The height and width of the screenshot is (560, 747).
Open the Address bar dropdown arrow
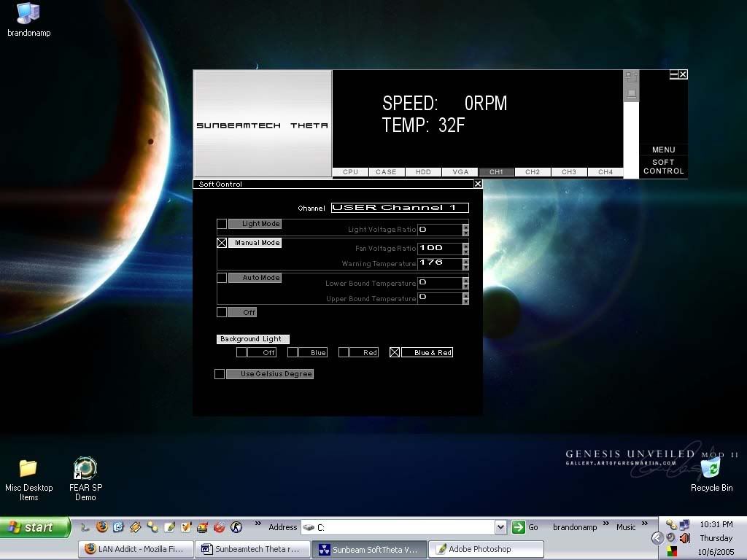coord(500,527)
